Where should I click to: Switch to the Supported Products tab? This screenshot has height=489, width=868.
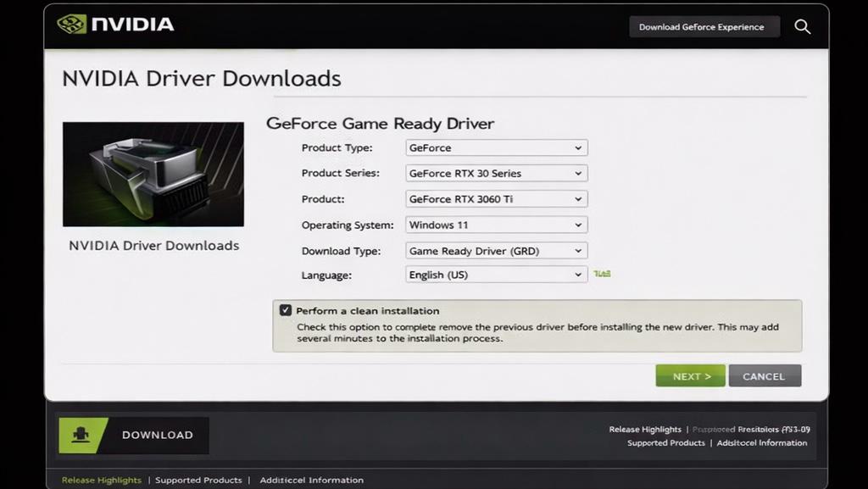(199, 480)
